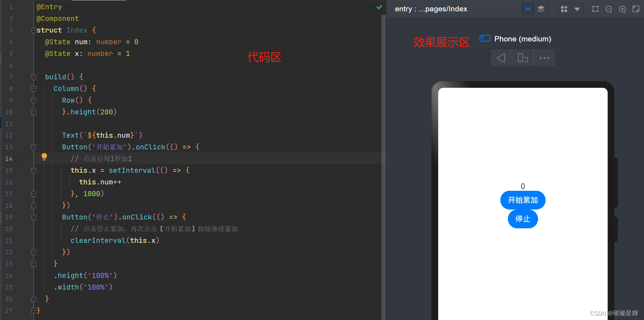Tap the 停止 button in preview
644x320 pixels.
click(523, 219)
